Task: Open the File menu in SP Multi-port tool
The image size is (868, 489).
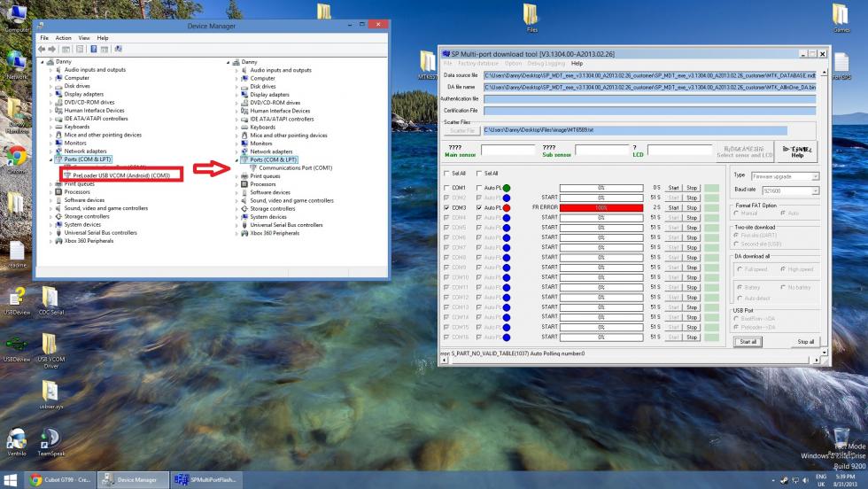Action: [448, 64]
